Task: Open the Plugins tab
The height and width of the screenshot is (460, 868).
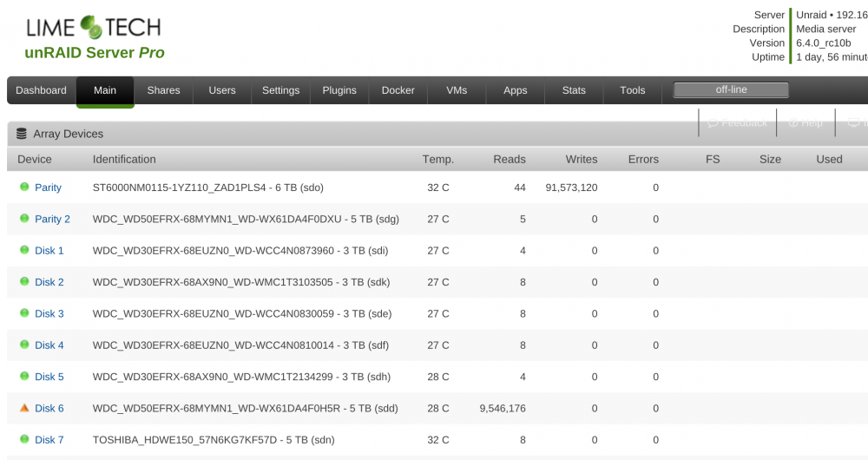Action: coord(339,90)
